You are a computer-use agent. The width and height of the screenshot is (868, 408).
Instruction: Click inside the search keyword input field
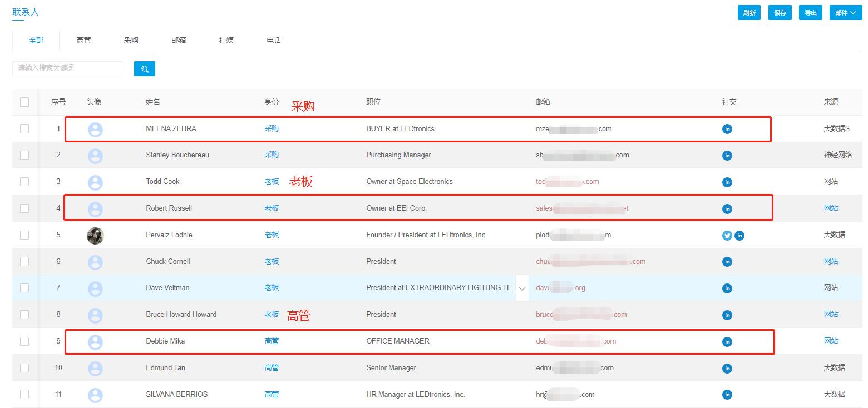click(67, 68)
